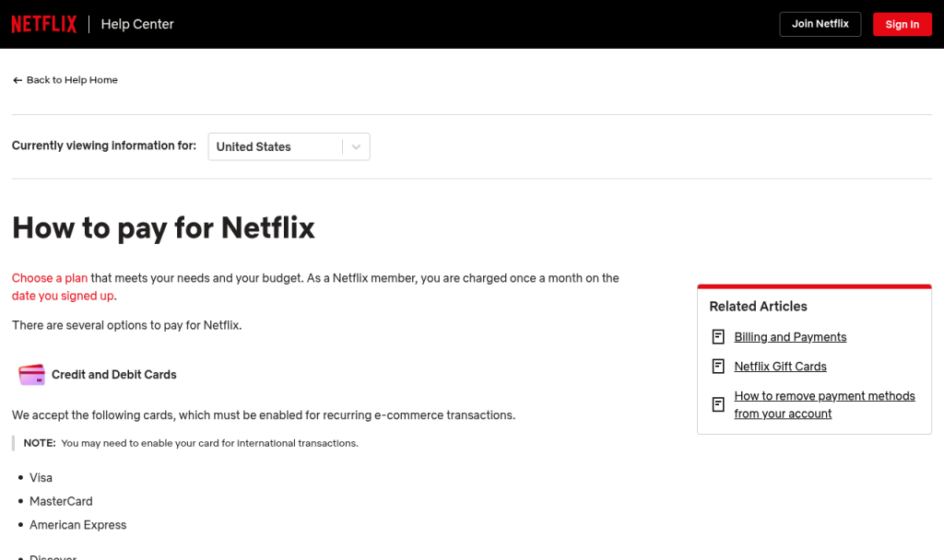Open the Choose a plan link
Screen dimensions: 944x560
[50, 278]
